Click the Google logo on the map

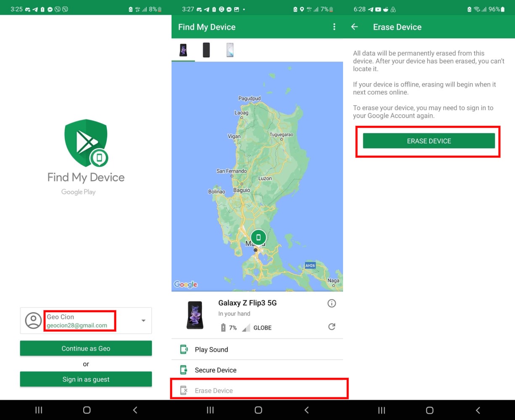pyautogui.click(x=186, y=284)
